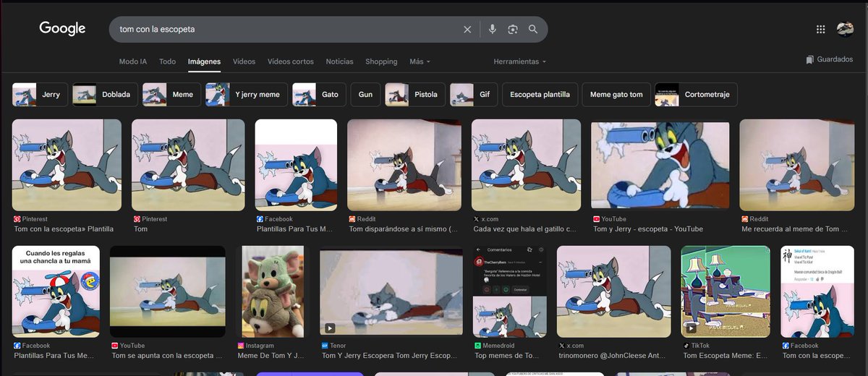Image resolution: width=868 pixels, height=376 pixels.
Task: Open 'Cuando les regalas una chancla' meme
Action: [56, 291]
